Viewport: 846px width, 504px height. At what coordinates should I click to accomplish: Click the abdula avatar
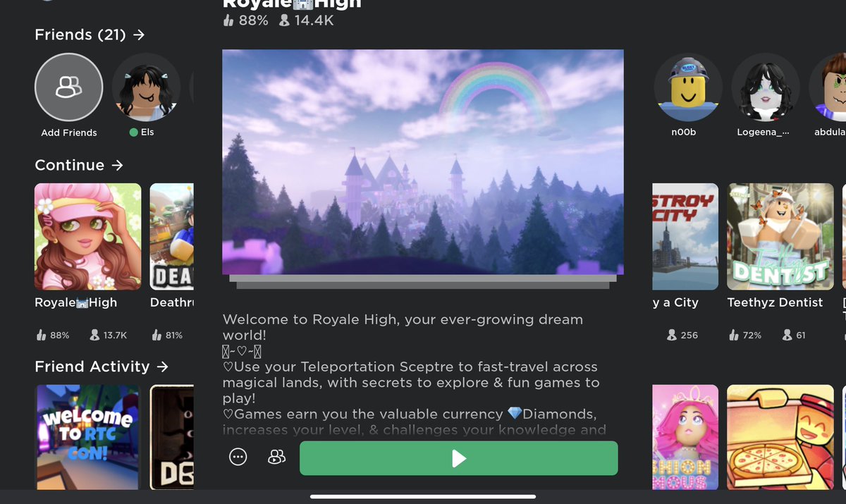tap(828, 88)
